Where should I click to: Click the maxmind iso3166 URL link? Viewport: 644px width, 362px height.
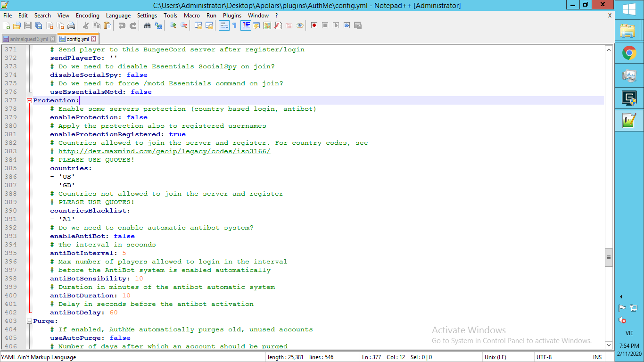pos(164,151)
